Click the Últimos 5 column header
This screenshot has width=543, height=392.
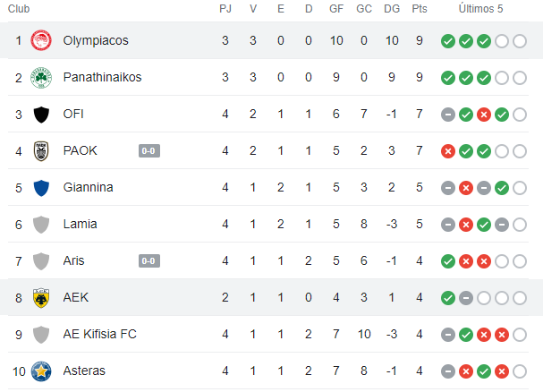point(483,9)
